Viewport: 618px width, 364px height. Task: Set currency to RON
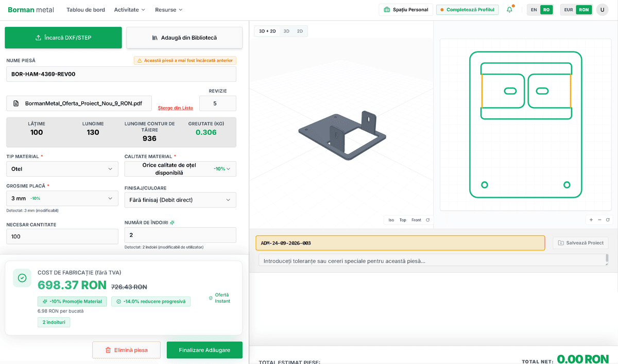583,10
